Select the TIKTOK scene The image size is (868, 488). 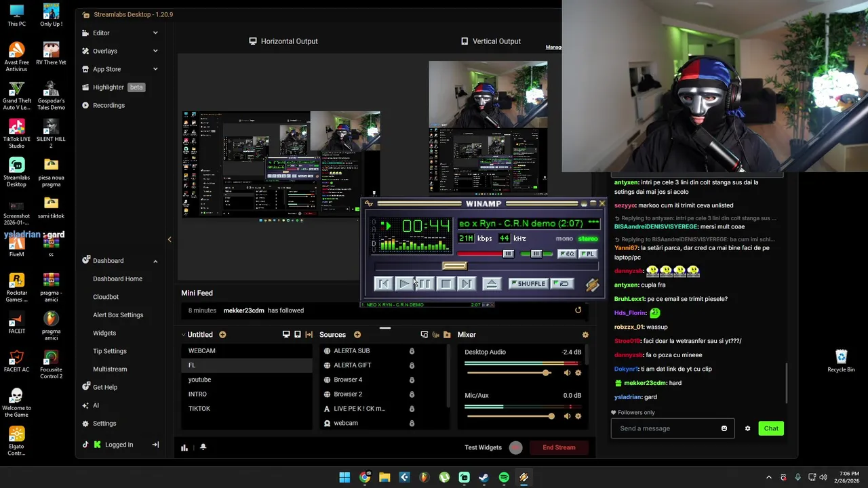(x=247, y=409)
